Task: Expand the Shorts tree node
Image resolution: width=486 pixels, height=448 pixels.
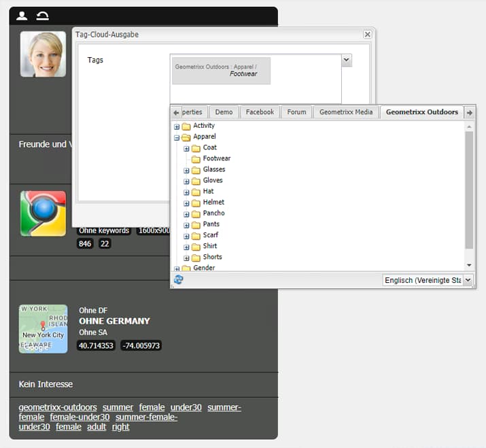Action: tap(186, 258)
